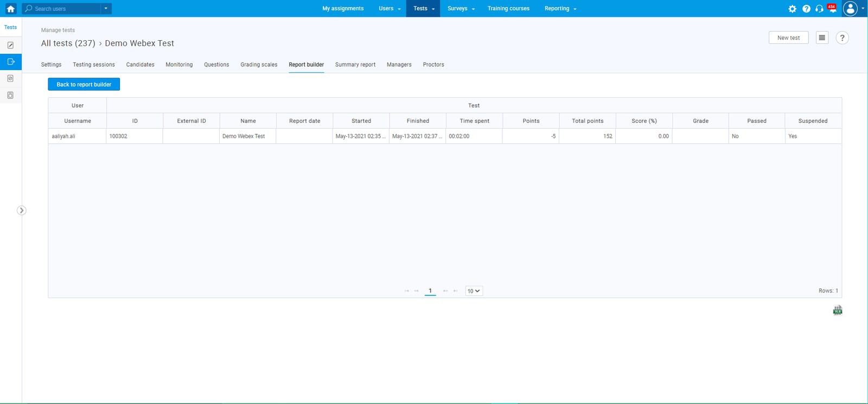Open the settings gear icon
868x404 pixels.
point(793,9)
